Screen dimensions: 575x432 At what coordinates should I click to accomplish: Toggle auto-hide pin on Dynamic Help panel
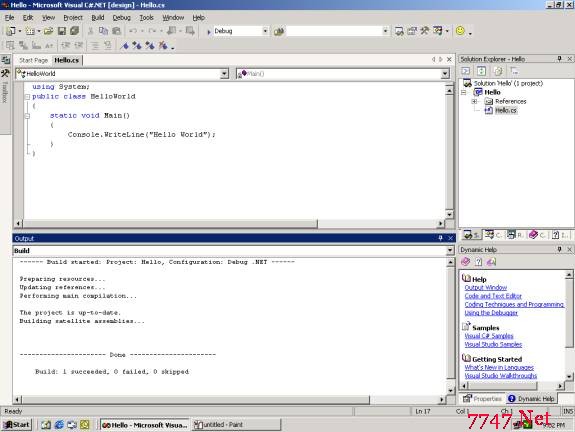pos(560,249)
